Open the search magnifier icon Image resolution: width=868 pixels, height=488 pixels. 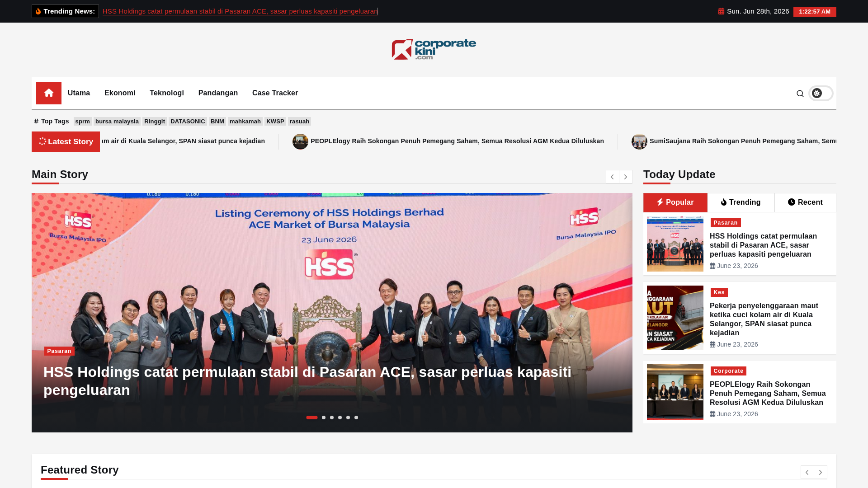click(x=800, y=94)
